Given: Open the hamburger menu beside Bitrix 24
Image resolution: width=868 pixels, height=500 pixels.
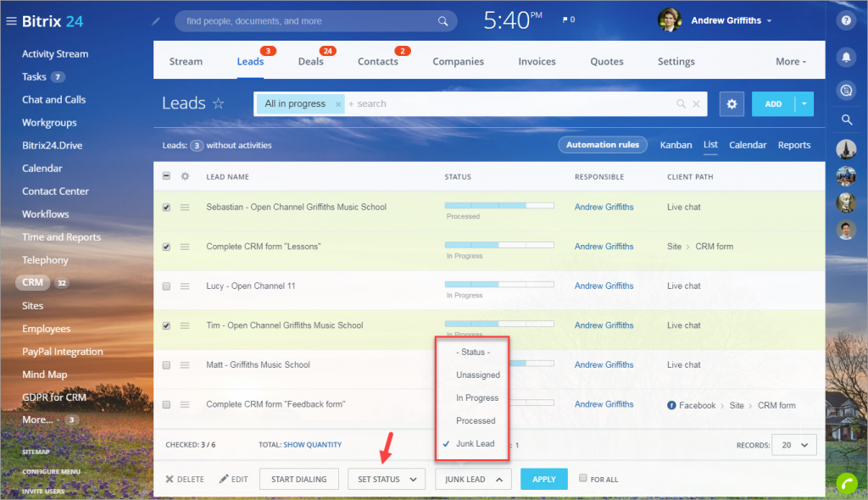Looking at the screenshot, I should [11, 21].
